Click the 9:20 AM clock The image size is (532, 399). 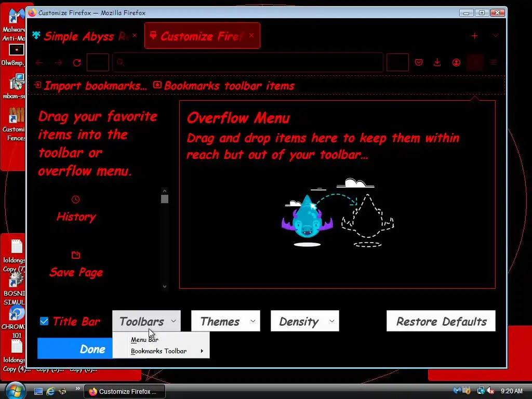coord(511,391)
